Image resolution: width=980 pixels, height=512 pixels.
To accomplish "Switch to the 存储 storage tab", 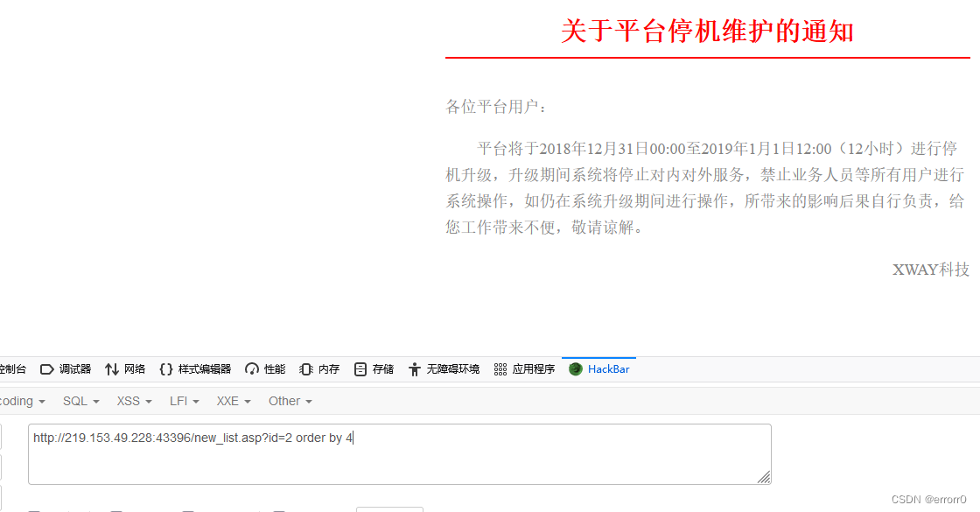I will 374,369.
